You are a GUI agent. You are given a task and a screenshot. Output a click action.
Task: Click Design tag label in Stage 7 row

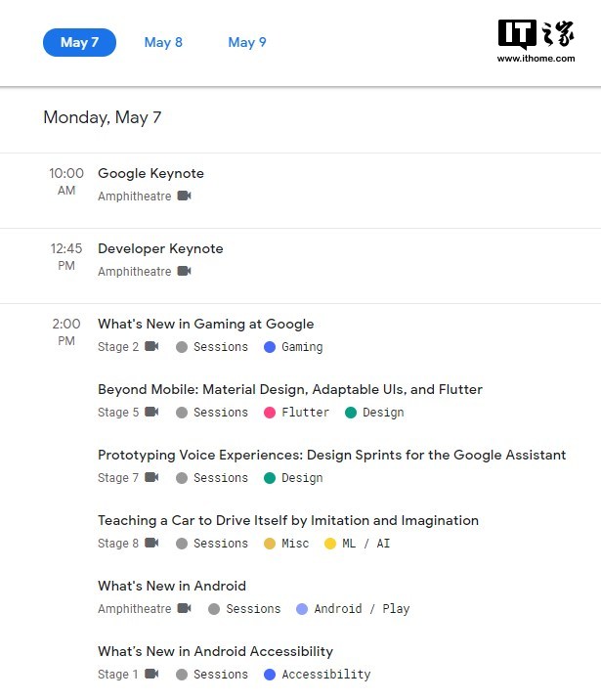click(x=302, y=479)
